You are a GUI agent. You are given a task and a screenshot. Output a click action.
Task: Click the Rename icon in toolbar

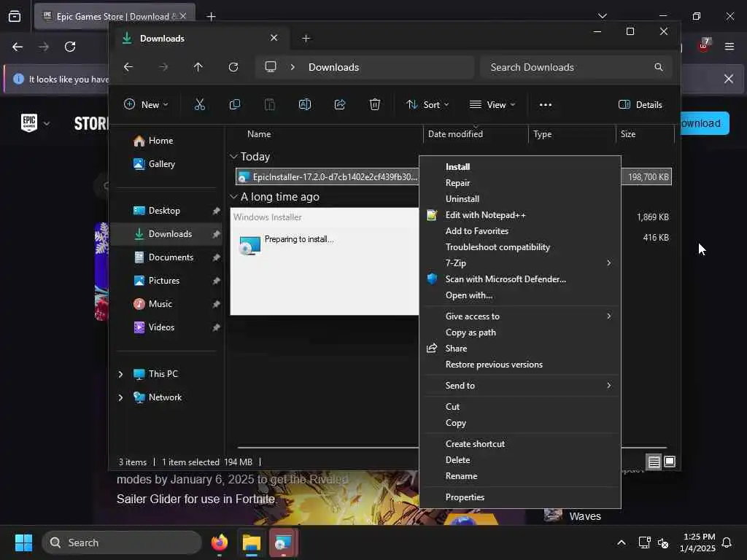pyautogui.click(x=305, y=105)
